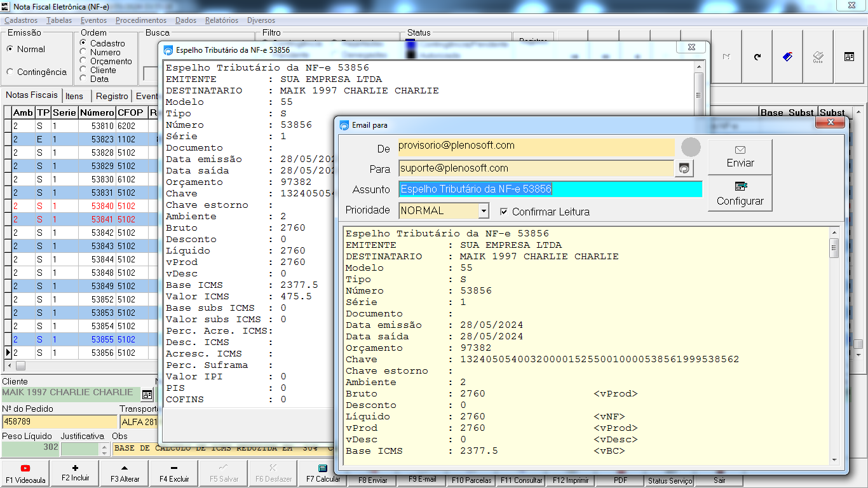Image resolution: width=868 pixels, height=488 pixels.
Task: Open Cadastros menu
Action: (21, 20)
